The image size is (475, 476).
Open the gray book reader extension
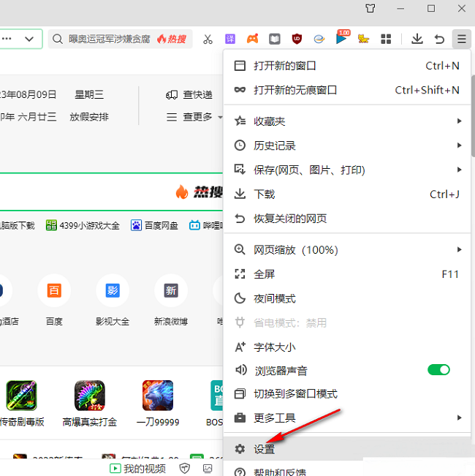(x=275, y=39)
